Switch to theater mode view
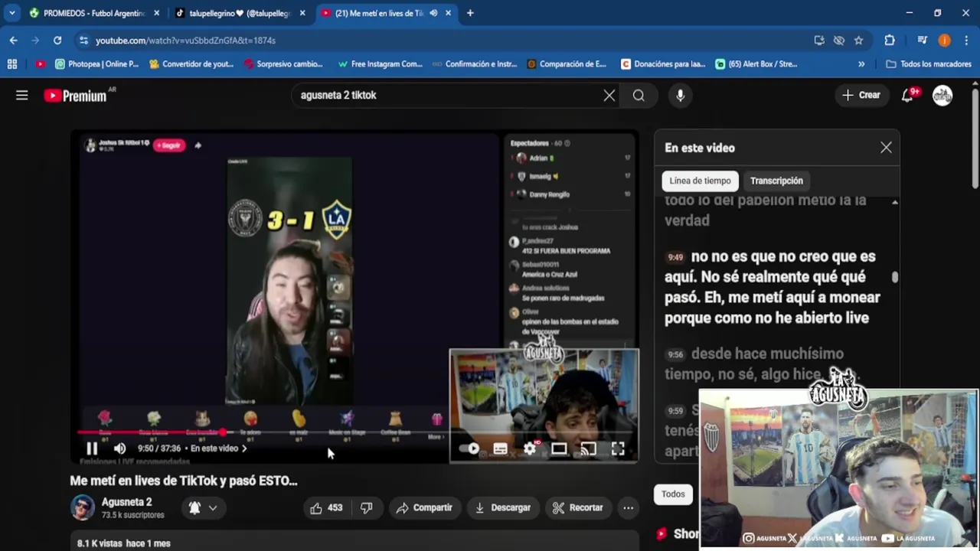The width and height of the screenshot is (980, 551). coord(559,449)
